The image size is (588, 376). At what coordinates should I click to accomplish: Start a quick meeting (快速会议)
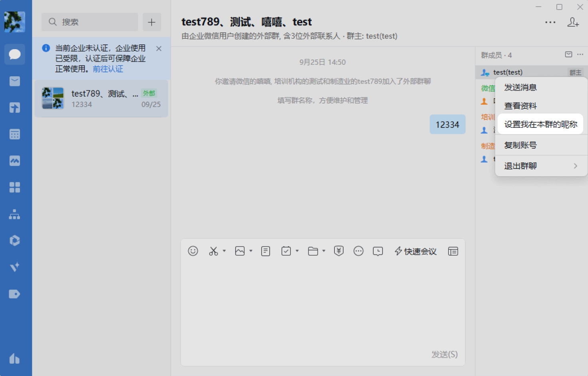click(x=415, y=251)
